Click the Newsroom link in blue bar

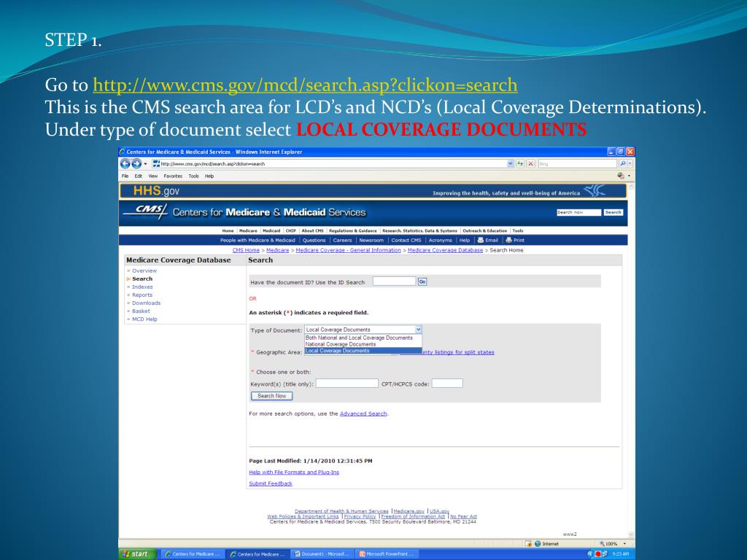pos(371,241)
